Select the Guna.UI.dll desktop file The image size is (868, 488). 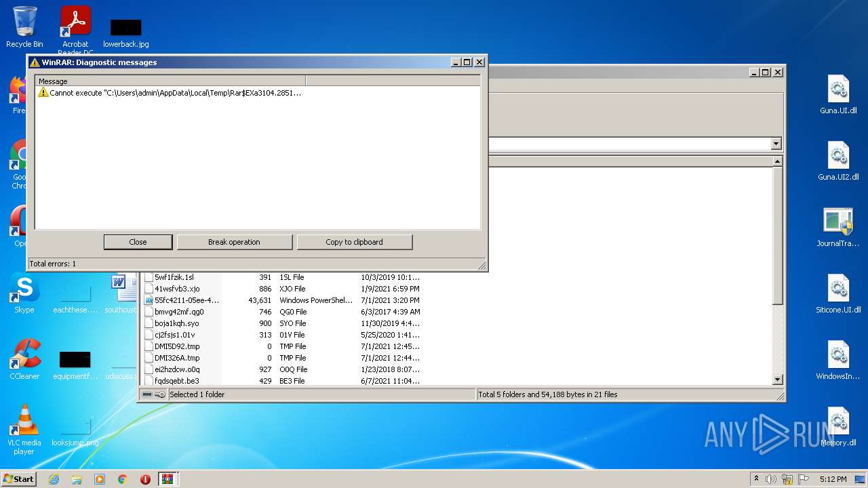coord(838,94)
